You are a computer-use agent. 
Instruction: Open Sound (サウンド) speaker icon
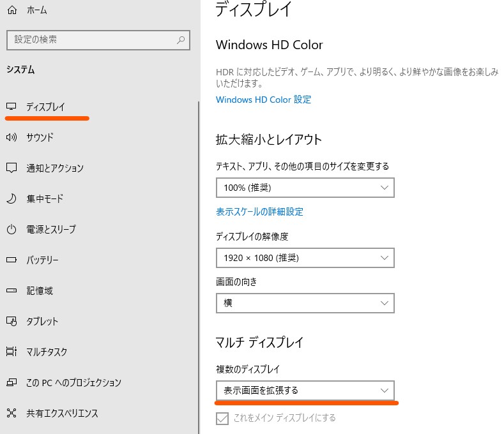click(x=11, y=137)
